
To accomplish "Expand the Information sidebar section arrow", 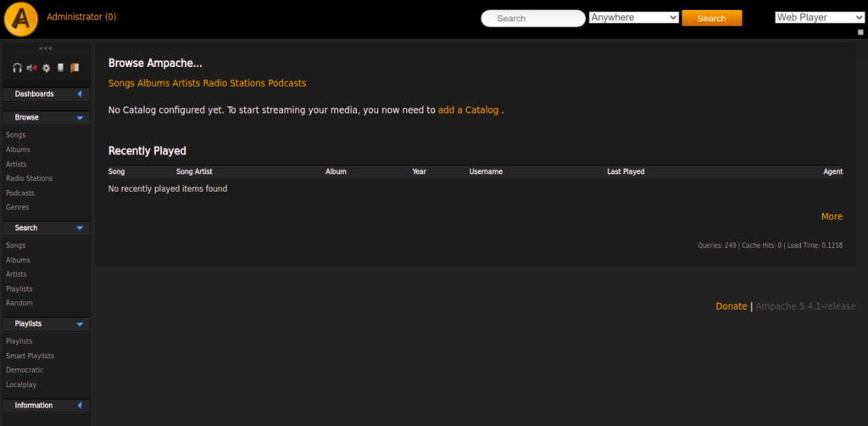I will pyautogui.click(x=80, y=406).
